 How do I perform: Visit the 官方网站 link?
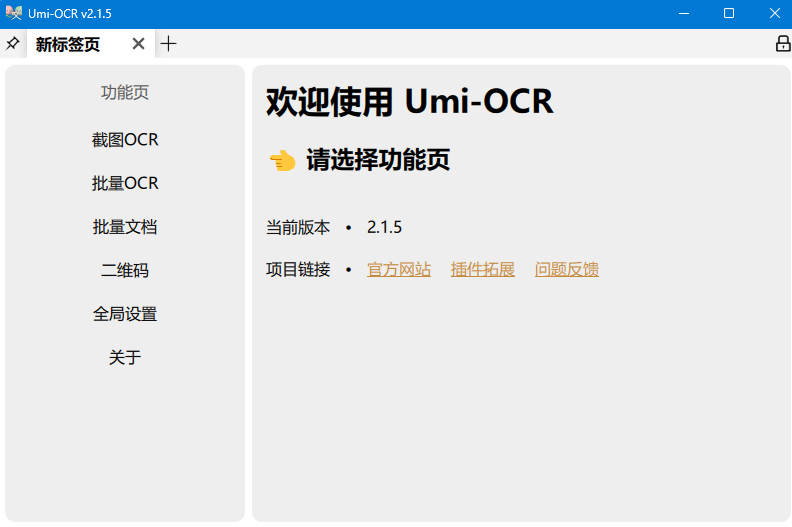399,269
